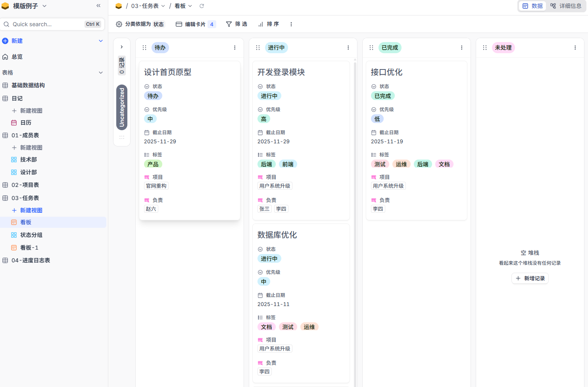Open the 04-进度日志表 table
This screenshot has height=387, width=588.
click(x=31, y=260)
